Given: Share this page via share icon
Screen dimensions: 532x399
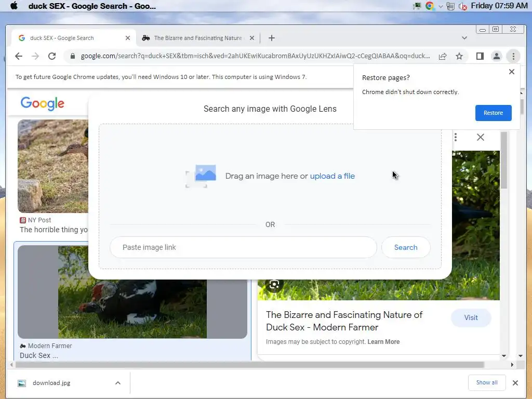Looking at the screenshot, I should (443, 56).
